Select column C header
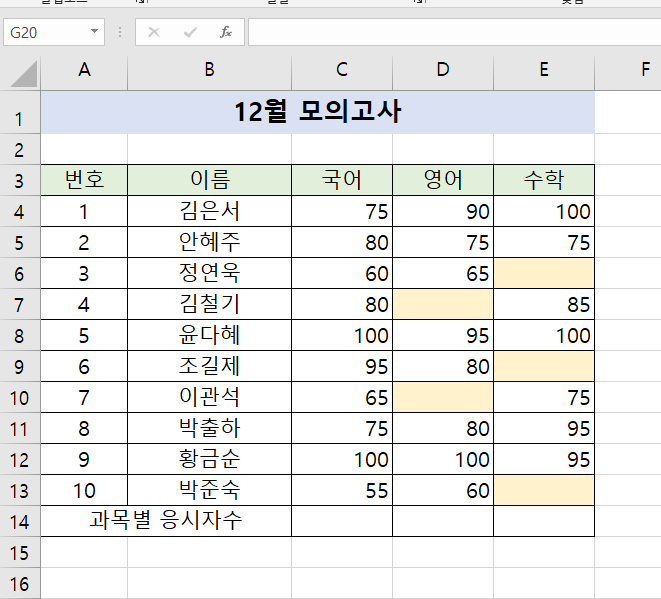Viewport: 661px width, 599px height. tap(342, 70)
